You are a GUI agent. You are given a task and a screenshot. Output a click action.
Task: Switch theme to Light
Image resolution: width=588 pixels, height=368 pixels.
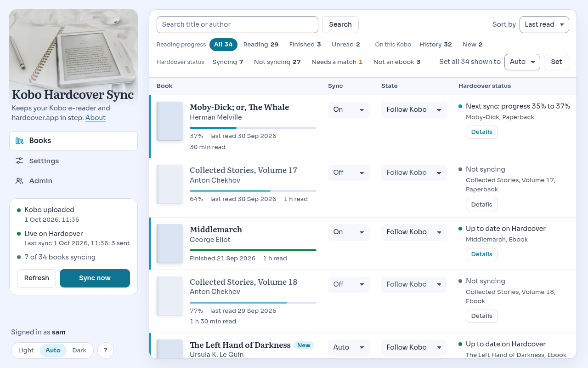(26, 351)
